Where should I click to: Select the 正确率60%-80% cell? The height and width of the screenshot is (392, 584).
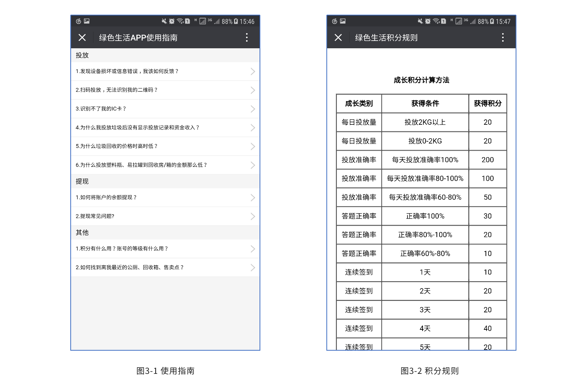(x=425, y=253)
